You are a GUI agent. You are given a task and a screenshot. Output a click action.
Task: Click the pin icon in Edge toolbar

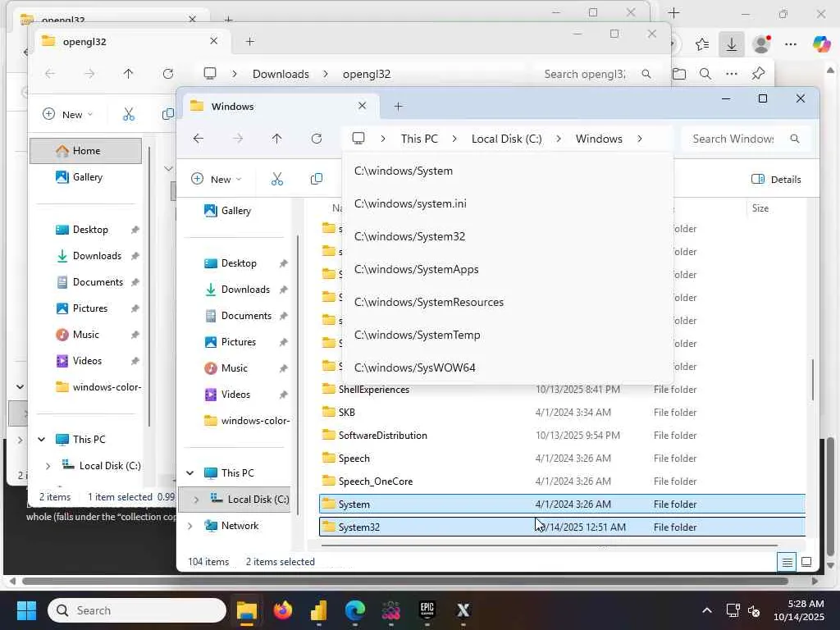click(x=758, y=74)
